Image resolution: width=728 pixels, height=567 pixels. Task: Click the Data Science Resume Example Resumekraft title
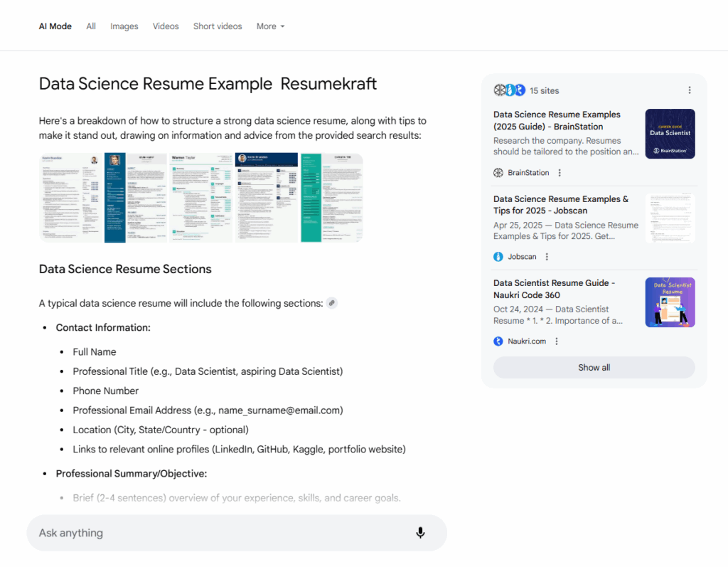click(x=208, y=84)
